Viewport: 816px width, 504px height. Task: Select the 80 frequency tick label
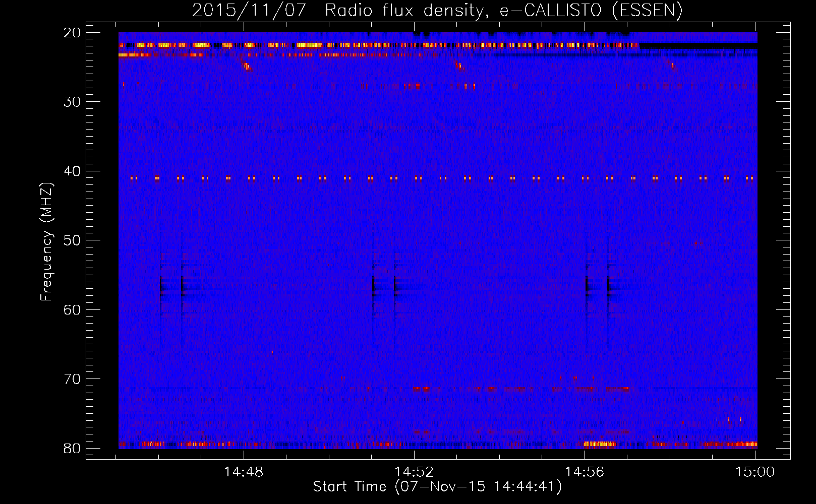coord(73,448)
